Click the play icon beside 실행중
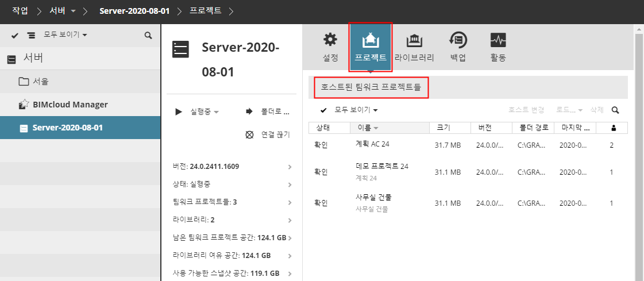Image resolution: width=644 pixels, height=281 pixels. [178, 111]
